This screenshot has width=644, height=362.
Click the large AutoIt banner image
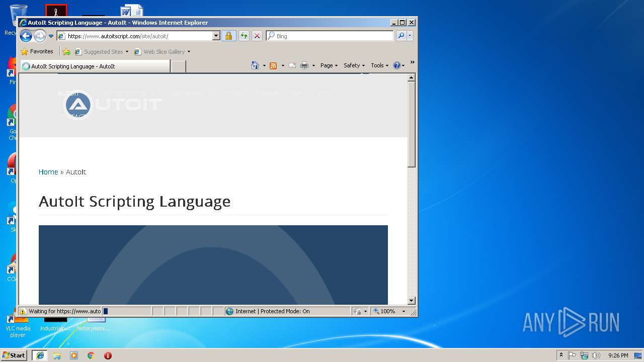(x=213, y=265)
